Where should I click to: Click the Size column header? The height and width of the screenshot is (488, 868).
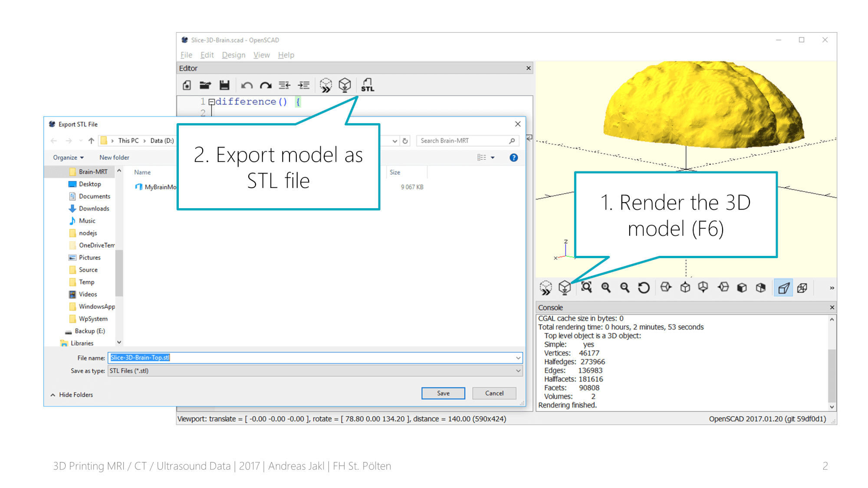(395, 172)
